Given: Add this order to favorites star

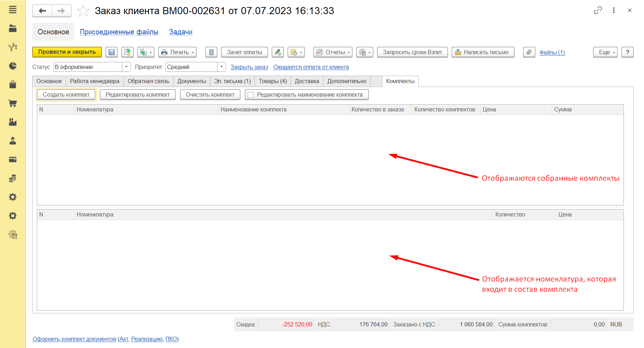Looking at the screenshot, I should 83,11.
